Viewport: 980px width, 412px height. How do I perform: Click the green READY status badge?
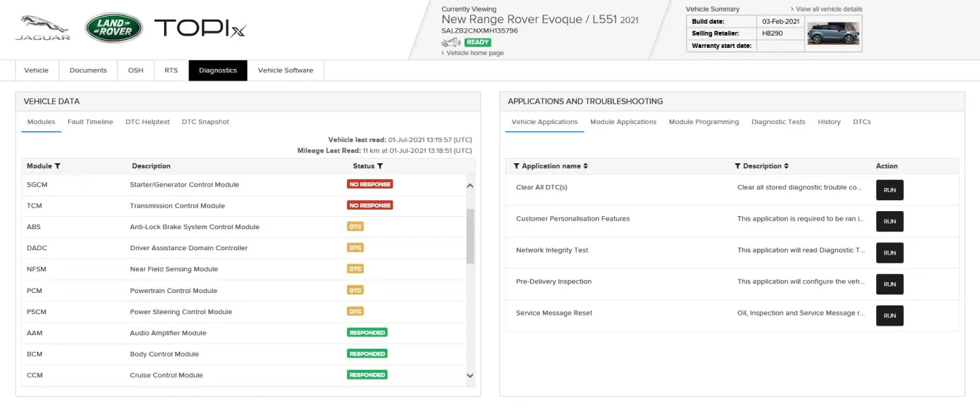478,42
